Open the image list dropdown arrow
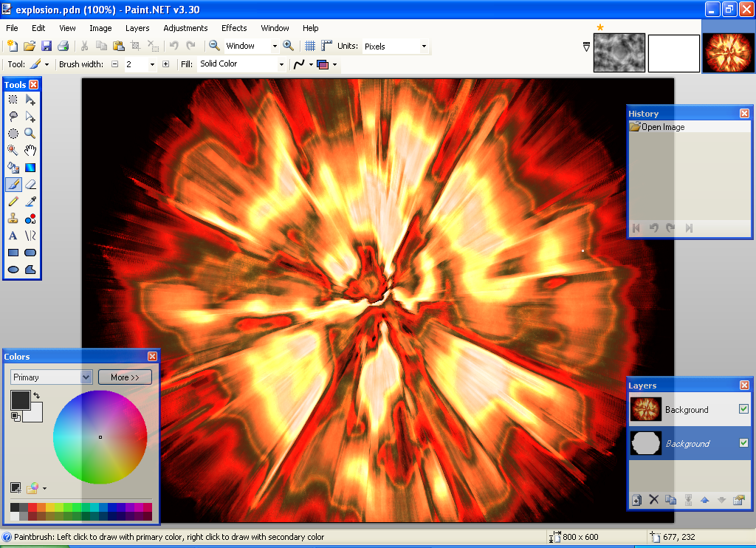This screenshot has width=756, height=548. coord(586,47)
